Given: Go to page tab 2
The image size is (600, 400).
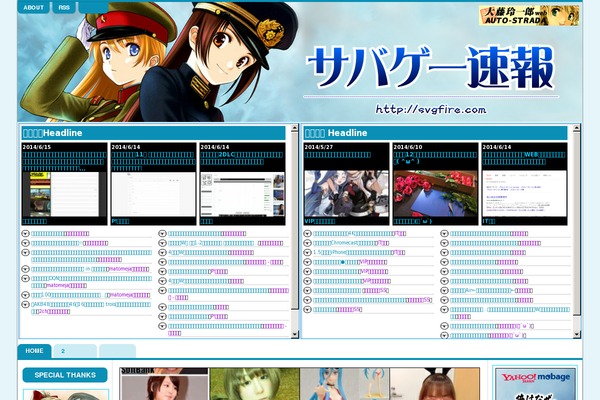Looking at the screenshot, I should 75,351.
